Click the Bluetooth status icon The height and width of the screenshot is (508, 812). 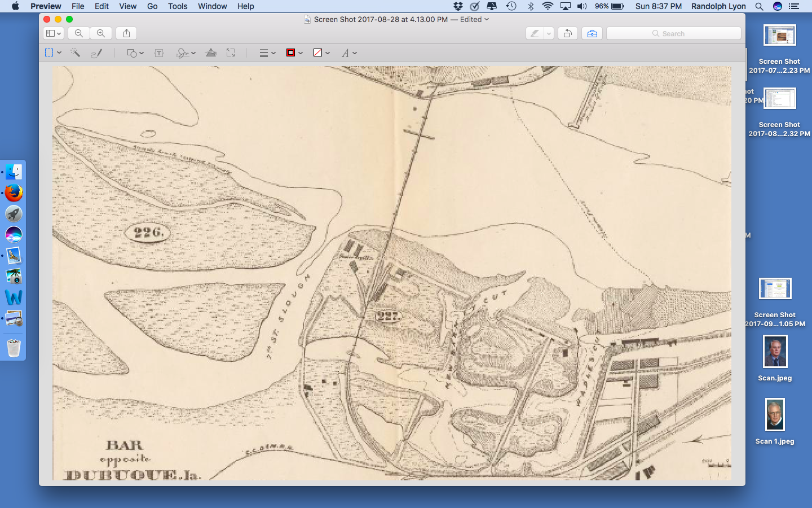tap(530, 6)
